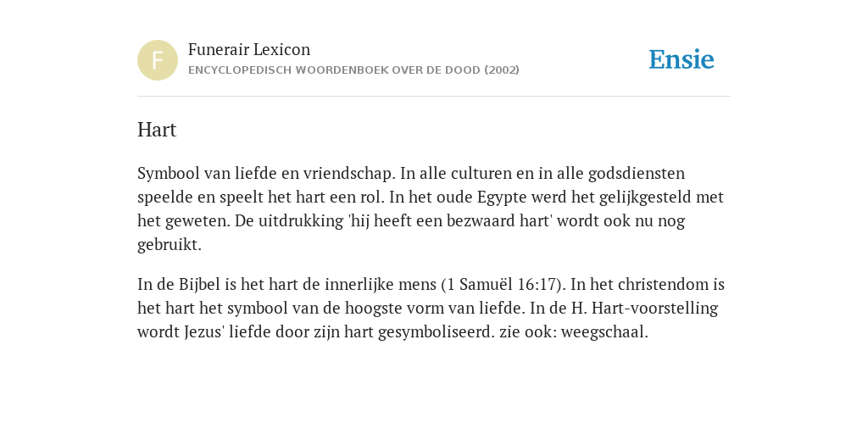Click the word 'geweten' in the text
Screen dimensions: 868x434
click(x=197, y=221)
